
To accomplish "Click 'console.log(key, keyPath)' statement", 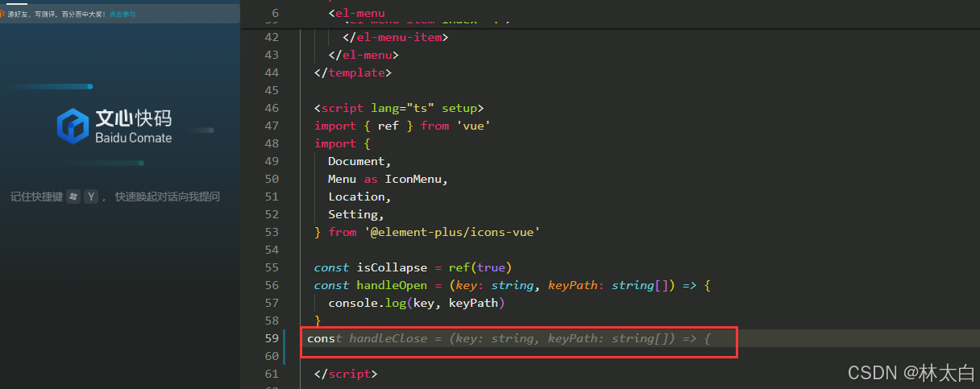I will (417, 303).
